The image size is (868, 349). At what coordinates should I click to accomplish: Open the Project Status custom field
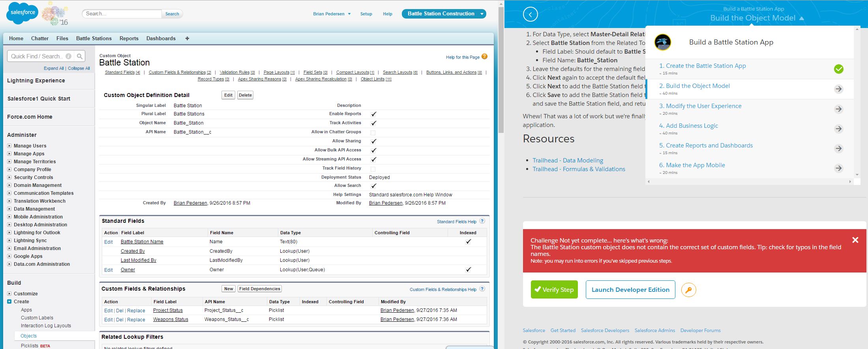pyautogui.click(x=168, y=310)
